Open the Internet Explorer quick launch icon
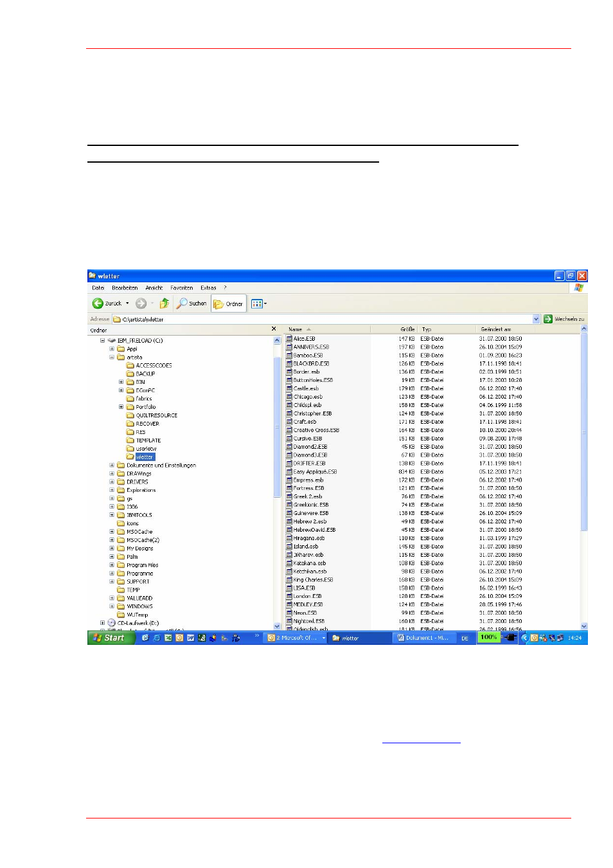613x868 pixels. pyautogui.click(x=156, y=638)
